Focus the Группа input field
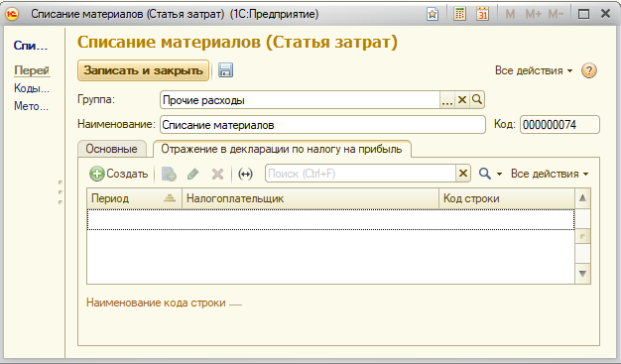Image resolution: width=621 pixels, height=364 pixels. tap(300, 100)
